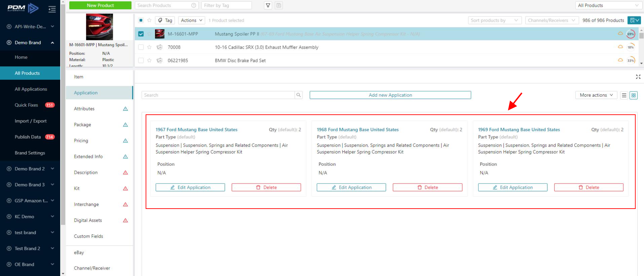
Task: Collapse the Demo Brand section
Action: [30, 43]
